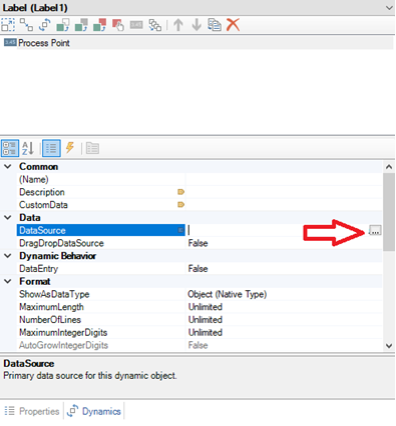The height and width of the screenshot is (426, 396).
Task: Click the Hide dynamic icon with white square
Action: 63,25
